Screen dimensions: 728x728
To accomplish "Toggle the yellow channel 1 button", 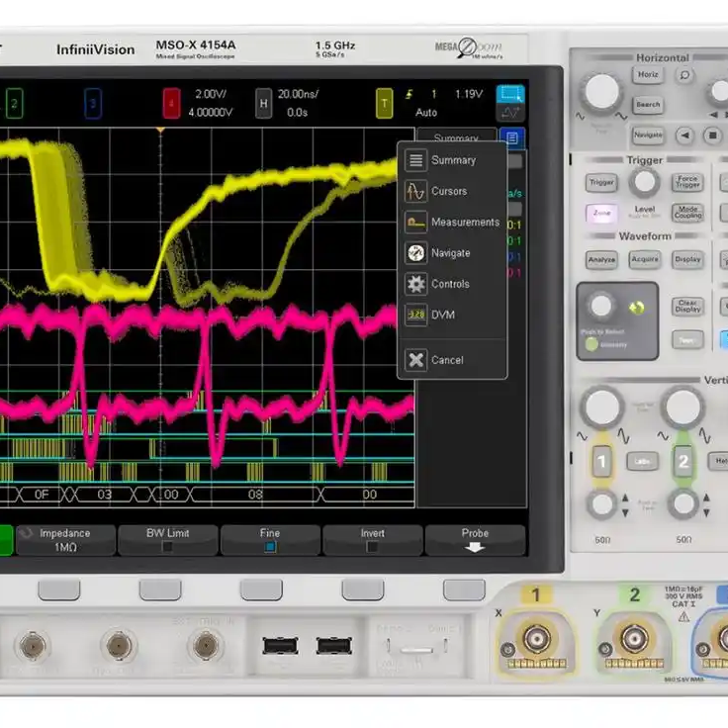I will click(601, 462).
